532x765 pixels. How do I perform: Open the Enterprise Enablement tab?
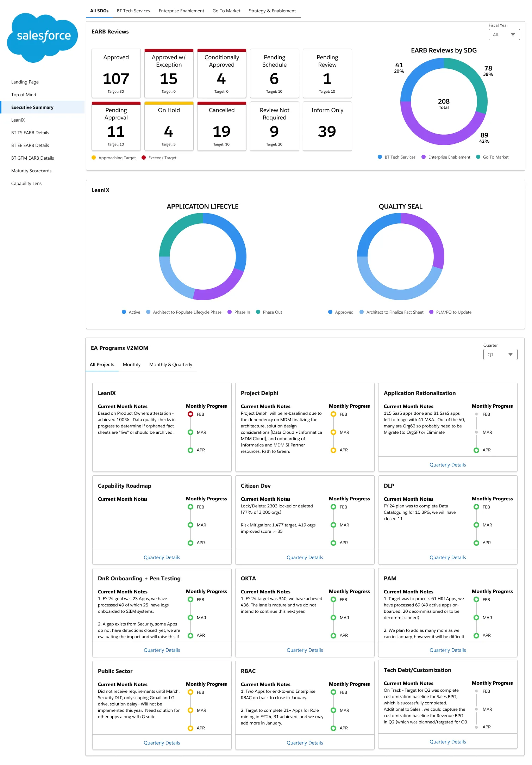[181, 11]
